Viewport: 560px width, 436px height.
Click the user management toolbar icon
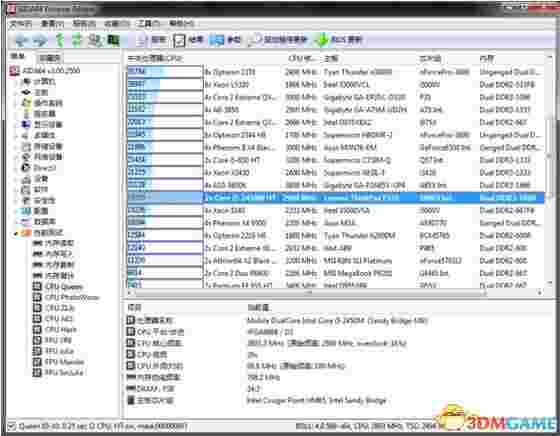[95, 40]
